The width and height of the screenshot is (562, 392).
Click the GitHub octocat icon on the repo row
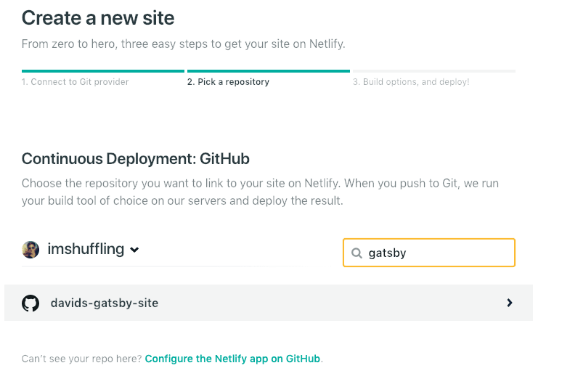(x=30, y=303)
